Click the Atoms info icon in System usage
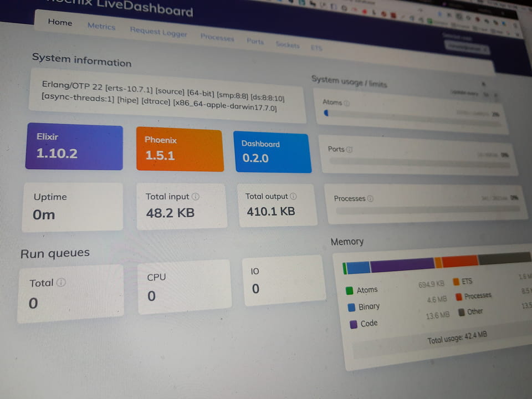 pos(347,103)
